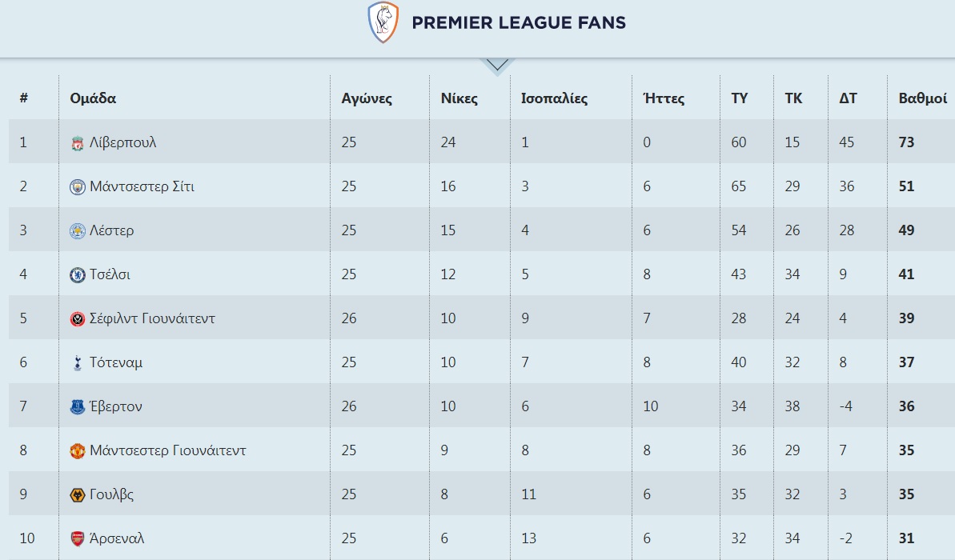Click the Premier League Fans lion logo
This screenshot has width=955, height=560.
tap(383, 22)
